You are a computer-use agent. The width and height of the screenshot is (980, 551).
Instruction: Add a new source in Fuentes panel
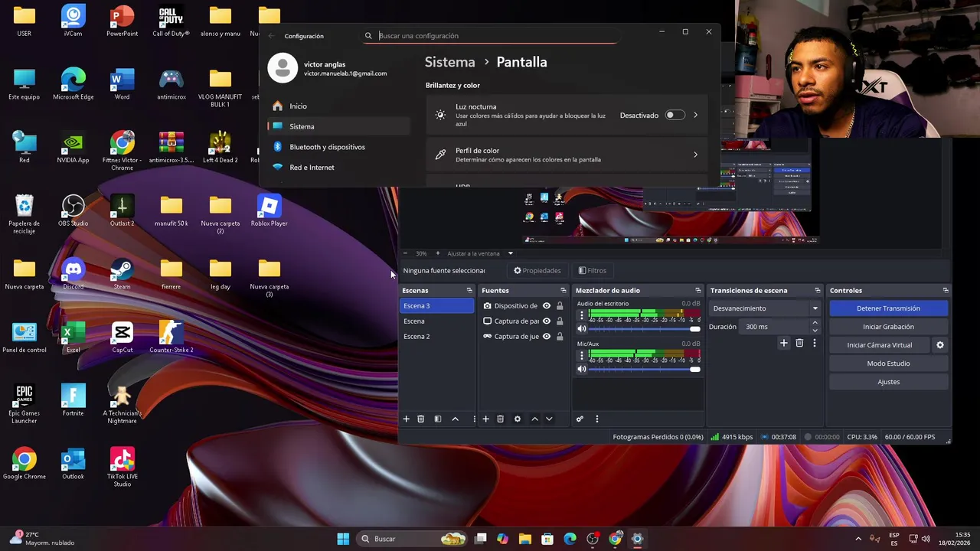click(485, 419)
